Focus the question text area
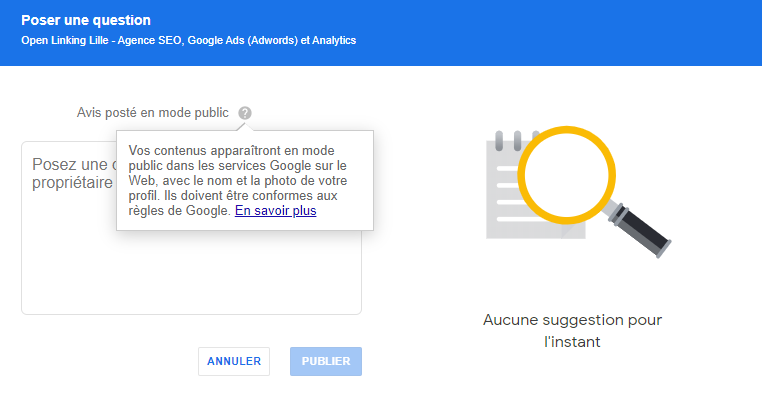Screen dimensions: 762x413 pos(190,270)
